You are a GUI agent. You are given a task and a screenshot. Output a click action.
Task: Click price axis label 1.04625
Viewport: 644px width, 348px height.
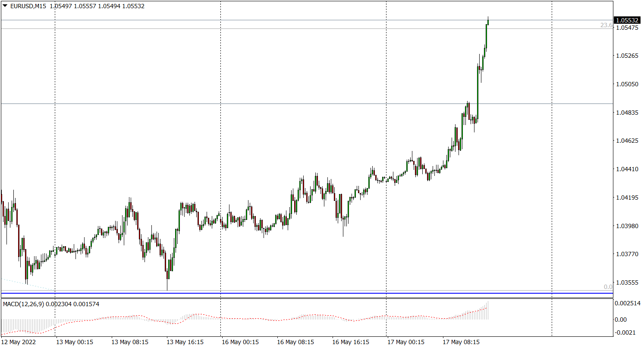pos(627,141)
